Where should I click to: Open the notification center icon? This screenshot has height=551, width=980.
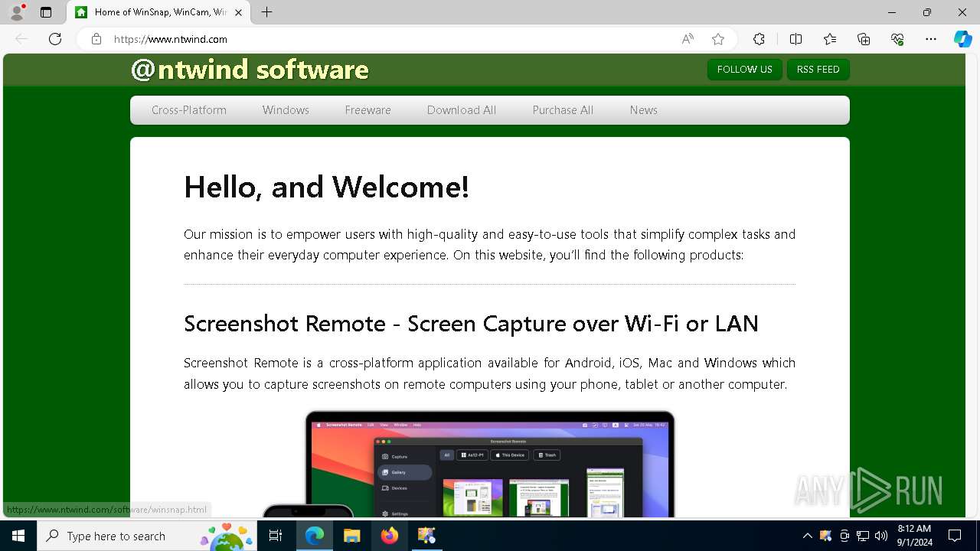(955, 536)
